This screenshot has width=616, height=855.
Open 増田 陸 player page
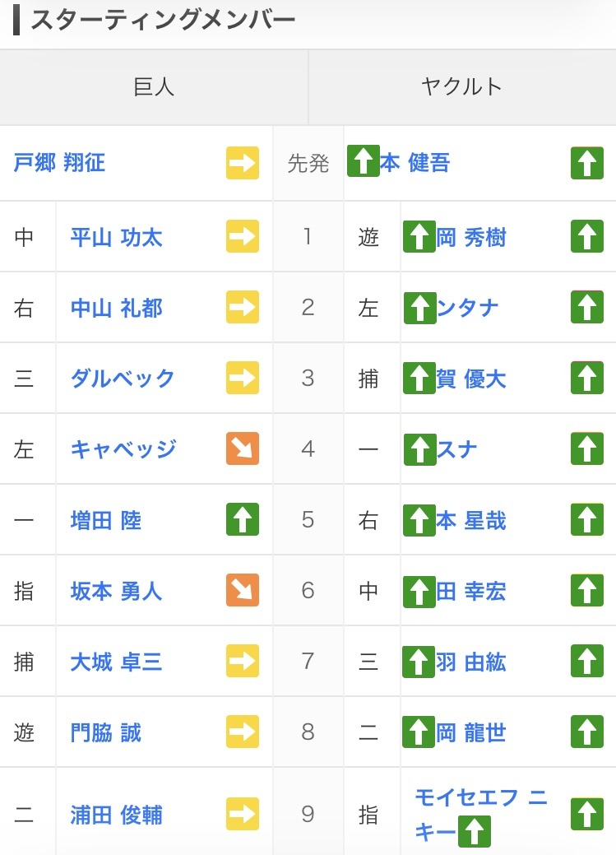(x=105, y=520)
